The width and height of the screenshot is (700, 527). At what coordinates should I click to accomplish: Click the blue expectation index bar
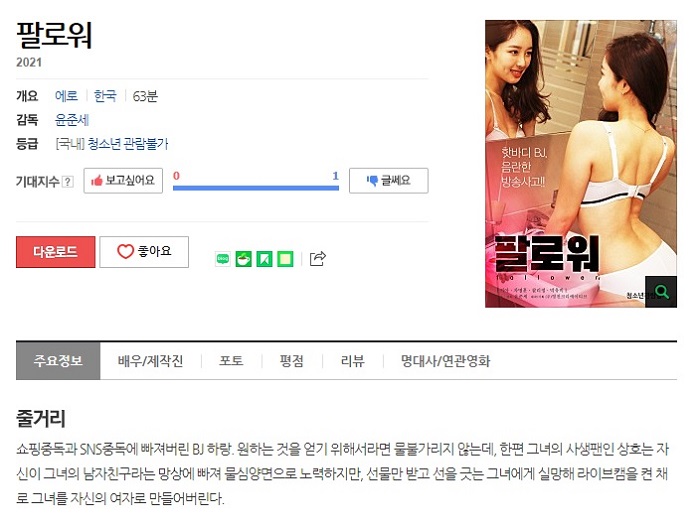coord(256,188)
